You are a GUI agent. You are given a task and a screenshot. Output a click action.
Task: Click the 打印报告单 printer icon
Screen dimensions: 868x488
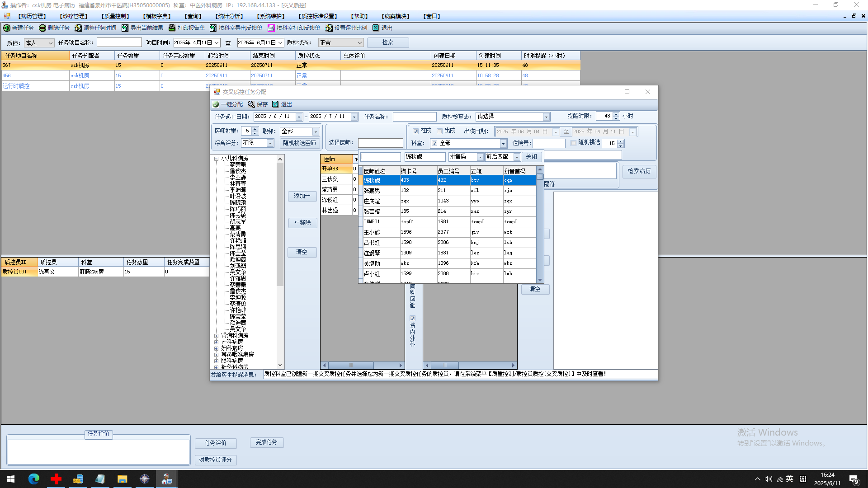[172, 28]
